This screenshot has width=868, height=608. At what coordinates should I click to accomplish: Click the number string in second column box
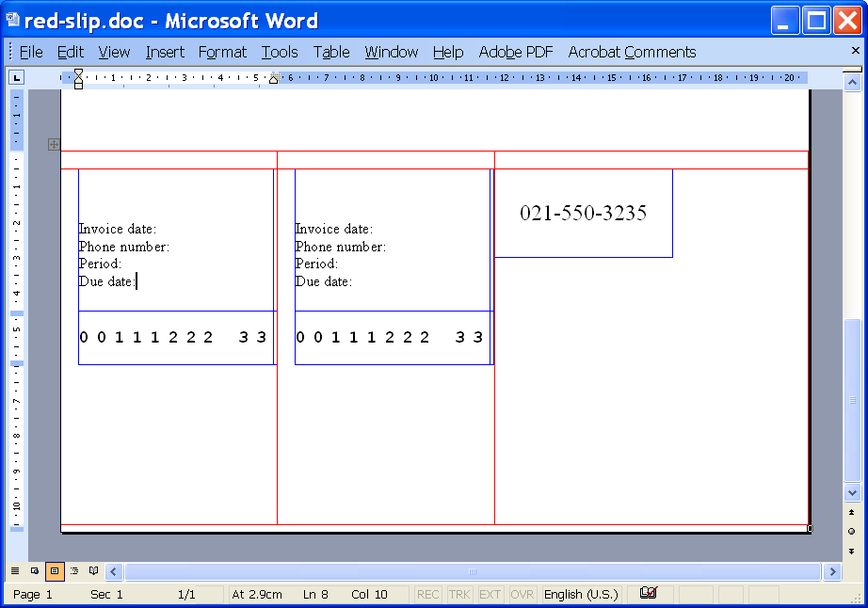(x=390, y=338)
